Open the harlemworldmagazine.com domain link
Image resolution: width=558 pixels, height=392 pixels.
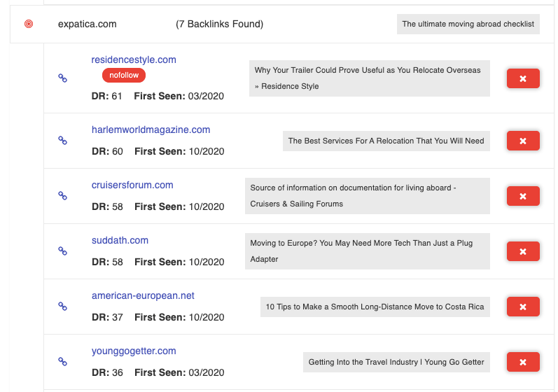coord(151,129)
